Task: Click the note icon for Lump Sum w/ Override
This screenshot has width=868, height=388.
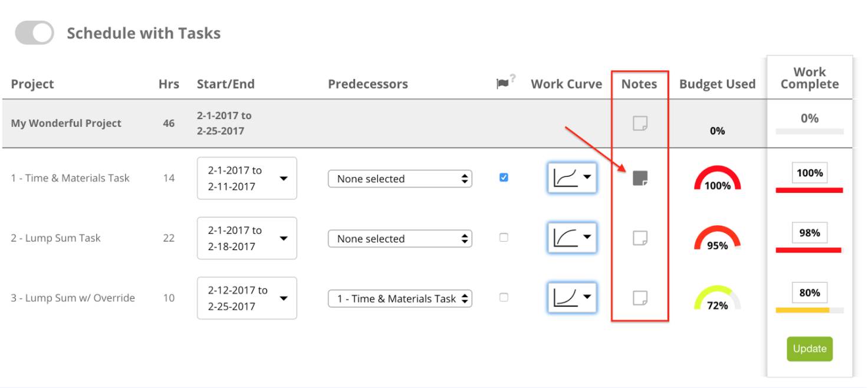Action: click(x=640, y=298)
